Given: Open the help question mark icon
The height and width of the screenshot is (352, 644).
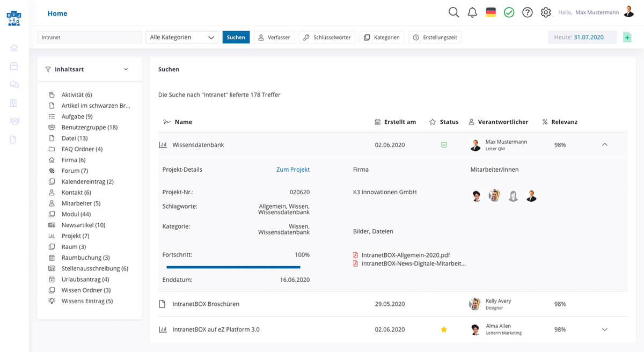Looking at the screenshot, I should [528, 12].
